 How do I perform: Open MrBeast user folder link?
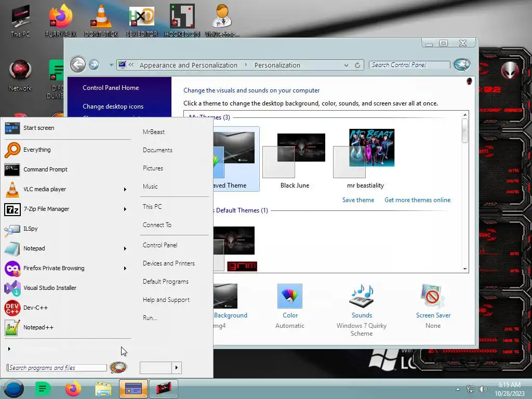click(154, 132)
